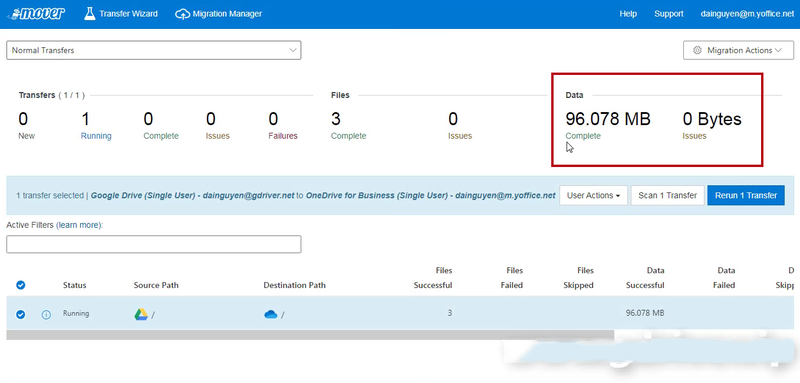Click the OneDrive destination path icon
The height and width of the screenshot is (383, 800).
[x=270, y=315]
